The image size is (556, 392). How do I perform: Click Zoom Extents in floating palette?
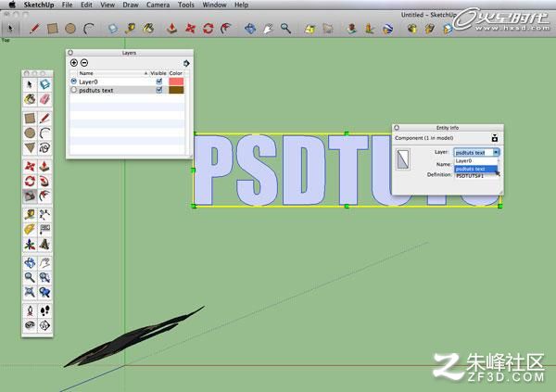pyautogui.click(x=30, y=292)
